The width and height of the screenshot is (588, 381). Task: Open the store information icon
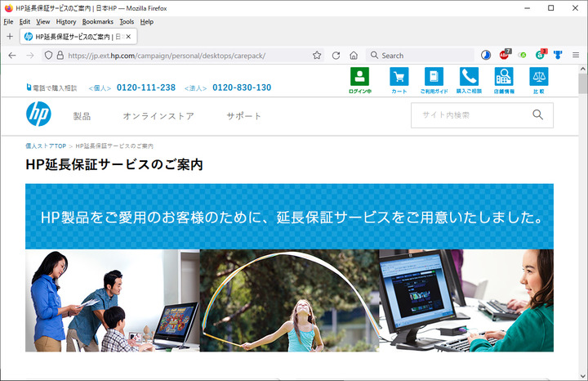504,77
